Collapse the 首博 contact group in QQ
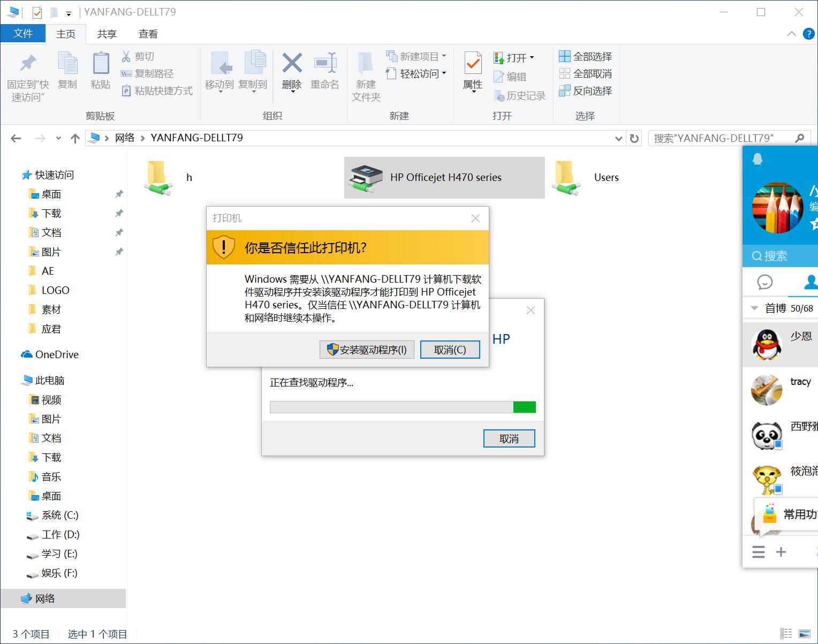 (755, 308)
